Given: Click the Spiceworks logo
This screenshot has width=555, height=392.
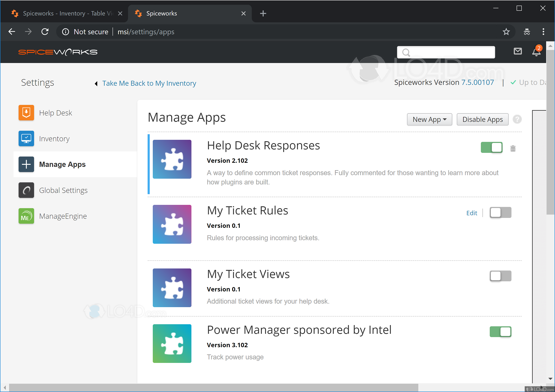Looking at the screenshot, I should pos(58,52).
